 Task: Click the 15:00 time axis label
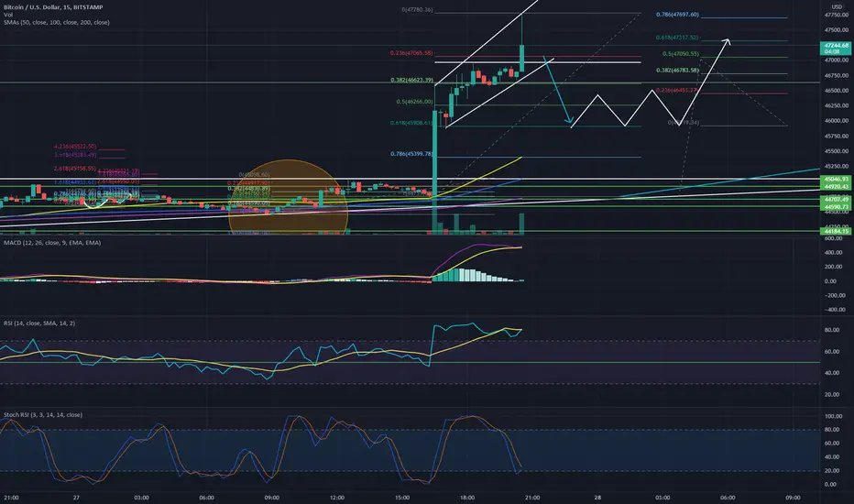pos(402,498)
